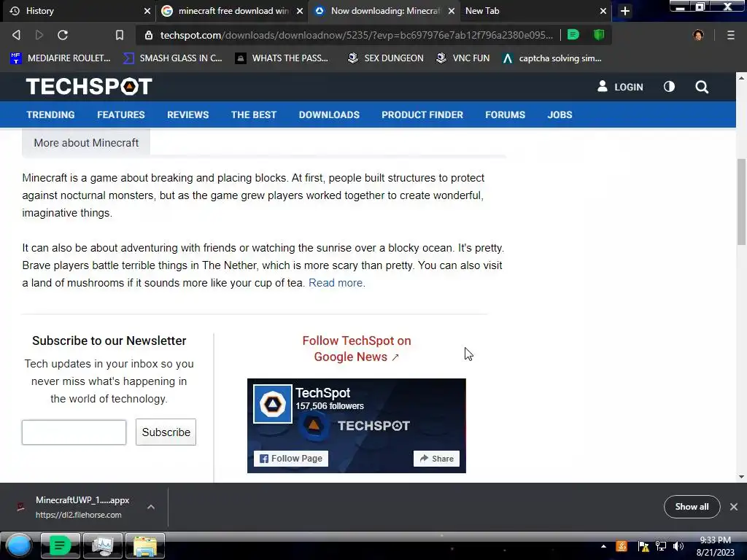Open SMASH GLASS IN C... bookmark
This screenshot has height=560, width=747.
(x=172, y=58)
